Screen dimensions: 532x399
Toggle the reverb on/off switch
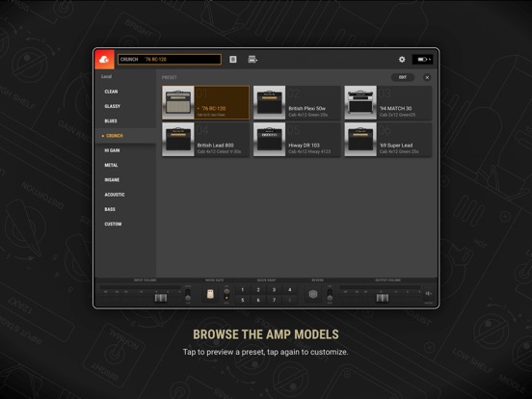point(330,295)
